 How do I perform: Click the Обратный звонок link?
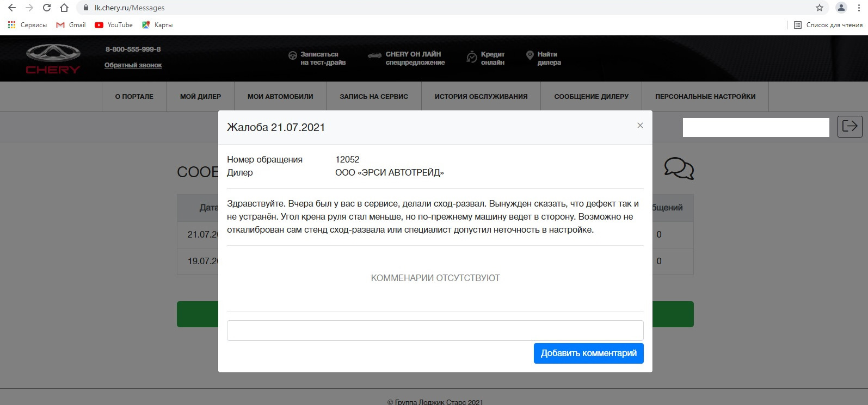pyautogui.click(x=133, y=65)
